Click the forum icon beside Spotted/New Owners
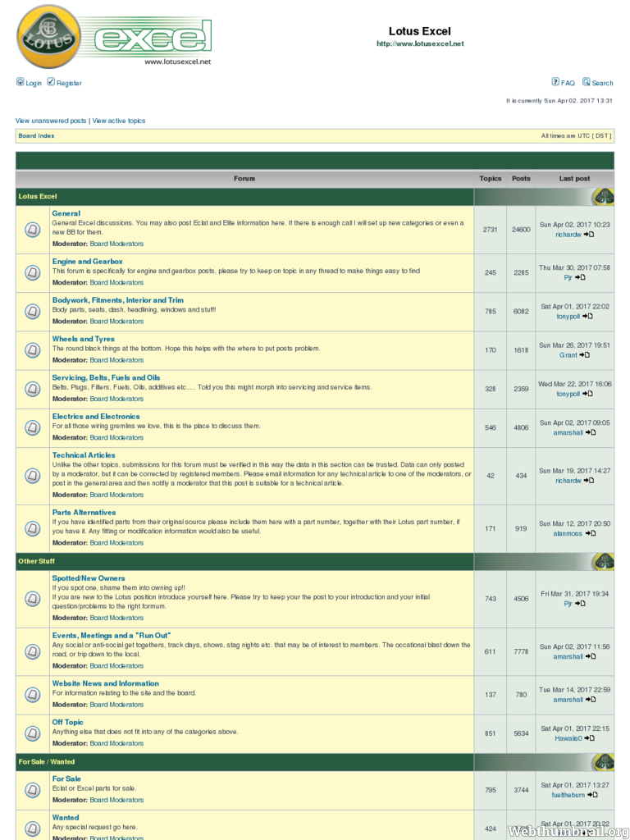 (x=33, y=598)
